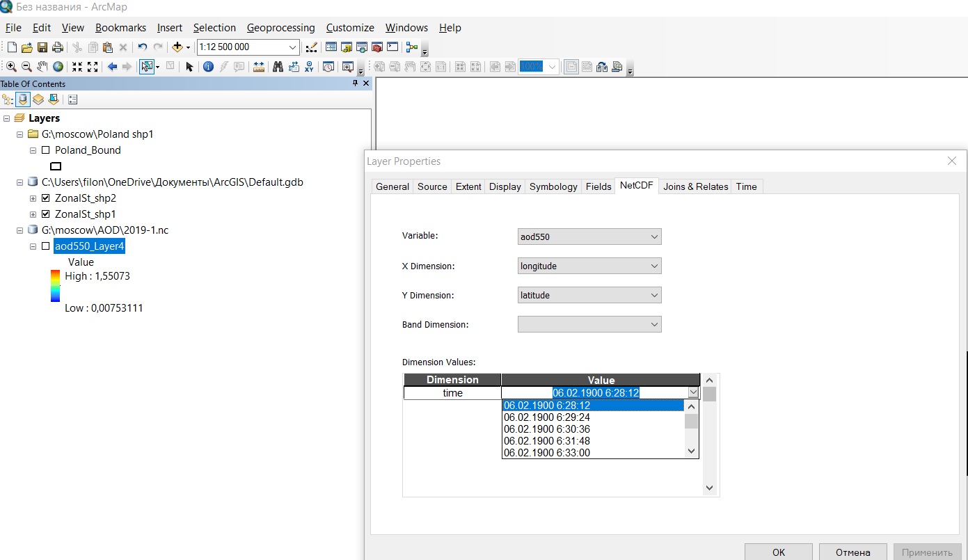Switch to the Symbology tab

tap(553, 186)
